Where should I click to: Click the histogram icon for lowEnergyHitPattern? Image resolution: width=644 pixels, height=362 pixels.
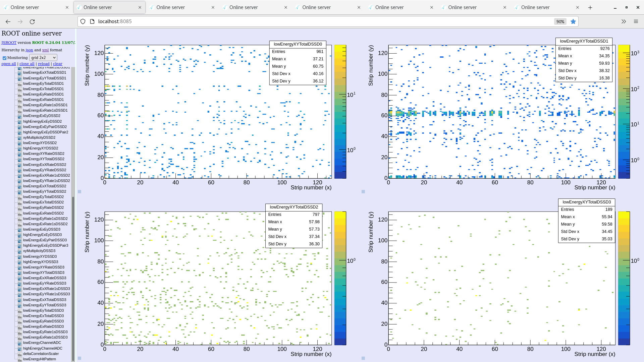click(x=20, y=359)
